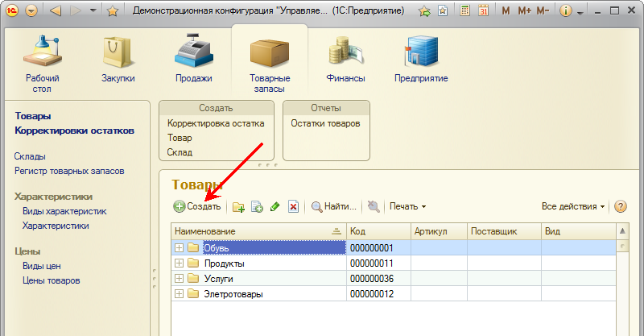Image resolution: width=644 pixels, height=336 pixels.
Task: Click the Создать button
Action: click(197, 207)
